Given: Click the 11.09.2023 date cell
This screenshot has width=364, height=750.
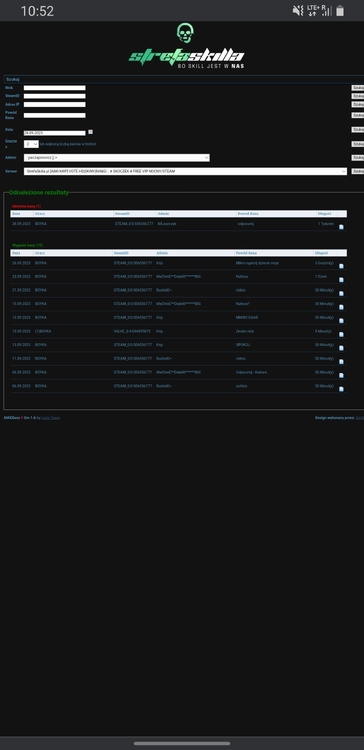Looking at the screenshot, I should pos(21,358).
